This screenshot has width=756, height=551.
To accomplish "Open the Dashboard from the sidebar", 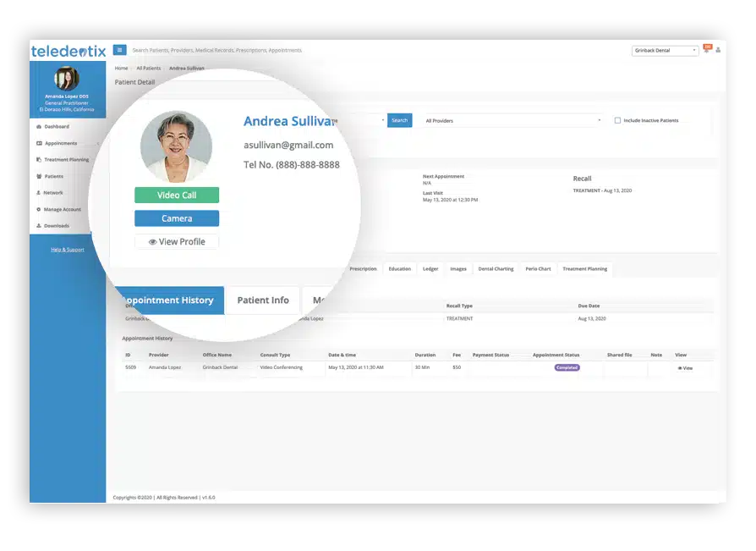I will [x=59, y=126].
